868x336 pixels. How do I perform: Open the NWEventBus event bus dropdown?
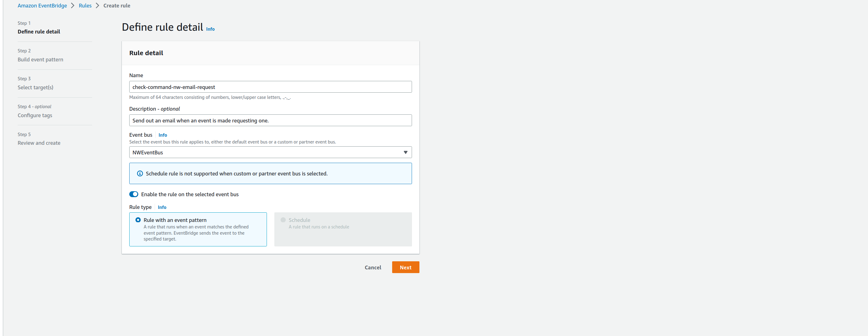click(270, 152)
